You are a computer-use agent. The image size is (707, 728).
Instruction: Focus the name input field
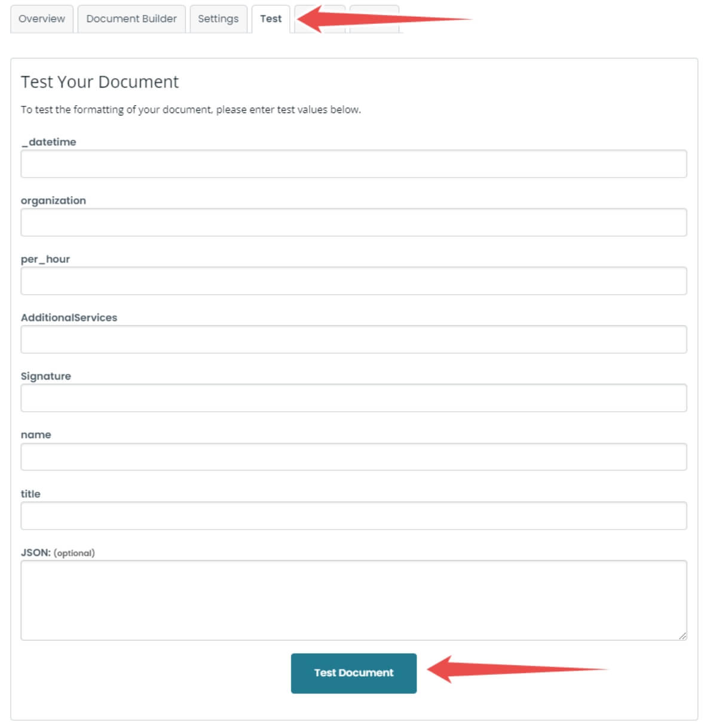[353, 456]
